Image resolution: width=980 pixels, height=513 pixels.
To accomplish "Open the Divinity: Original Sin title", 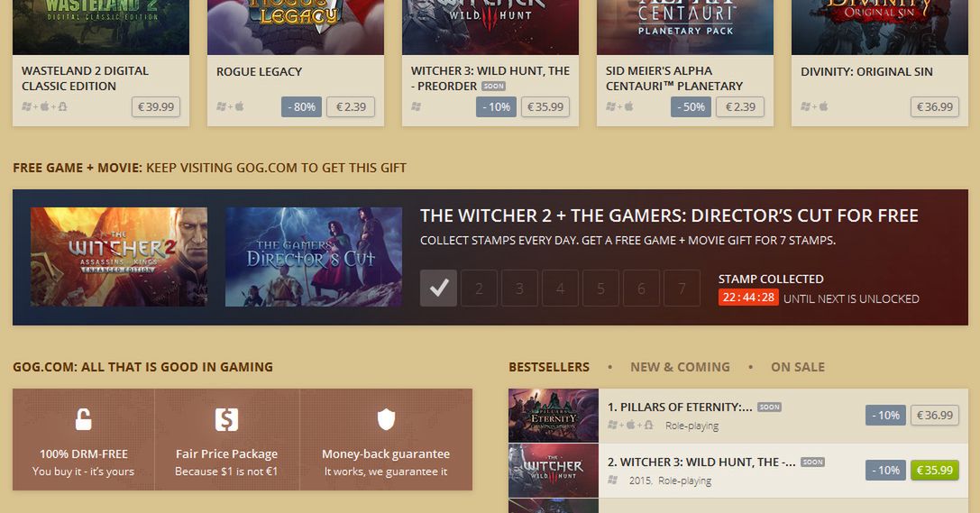I will [866, 72].
